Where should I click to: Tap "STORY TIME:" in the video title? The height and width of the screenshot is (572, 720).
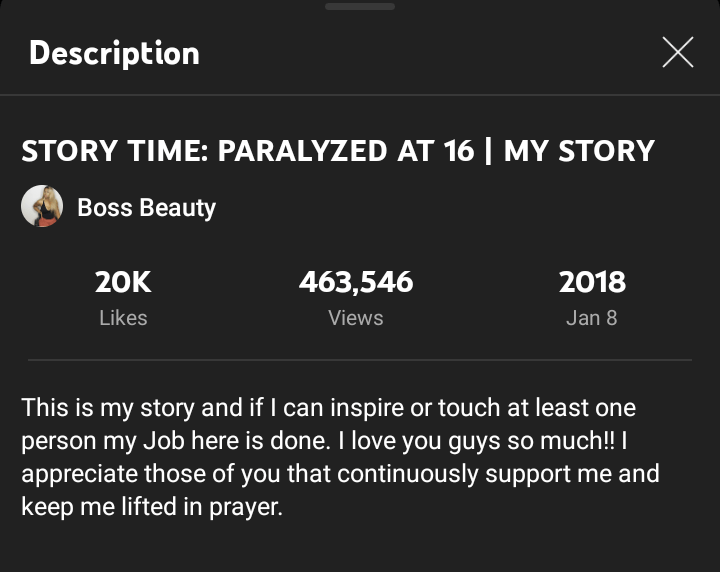(x=113, y=151)
